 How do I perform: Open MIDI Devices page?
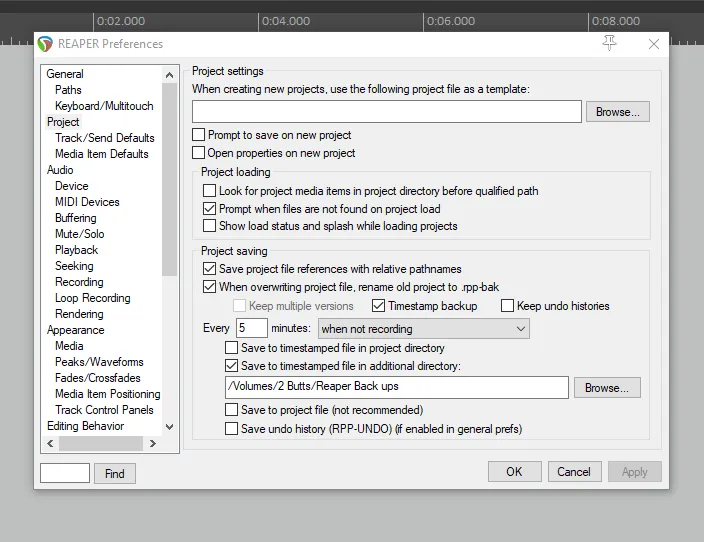click(x=87, y=202)
